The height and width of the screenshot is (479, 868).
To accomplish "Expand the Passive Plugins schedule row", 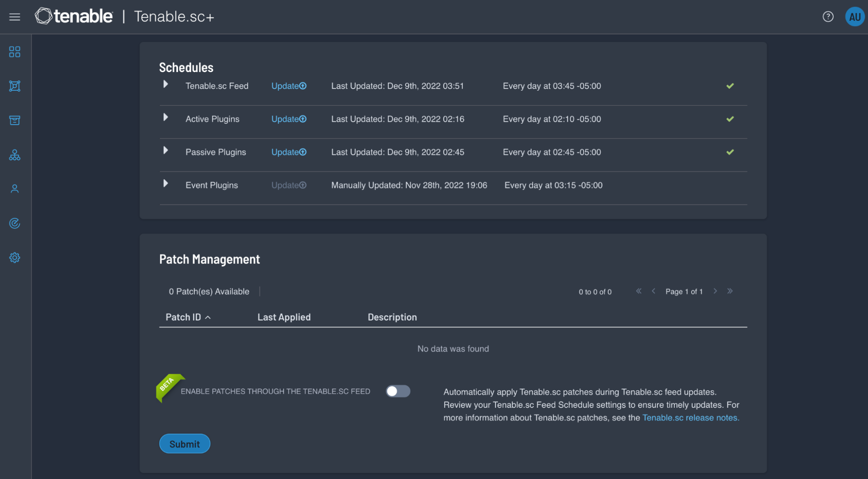I will coord(165,150).
